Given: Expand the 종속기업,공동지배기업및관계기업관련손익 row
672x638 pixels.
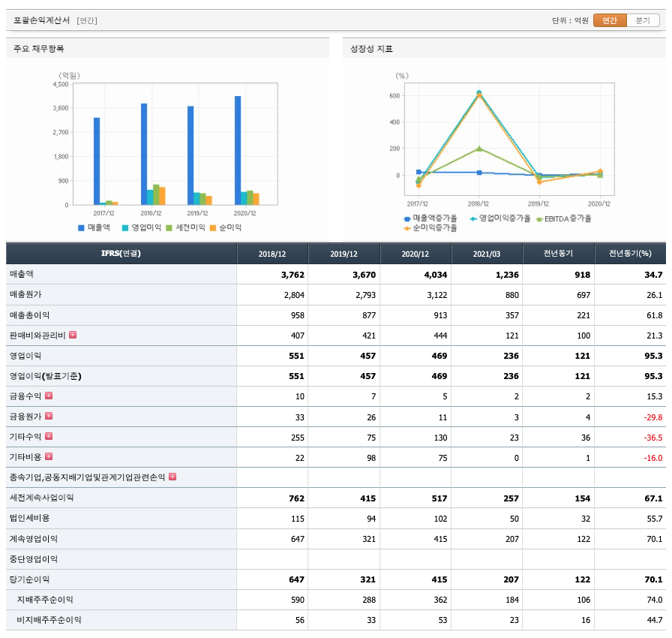Looking at the screenshot, I should (172, 477).
